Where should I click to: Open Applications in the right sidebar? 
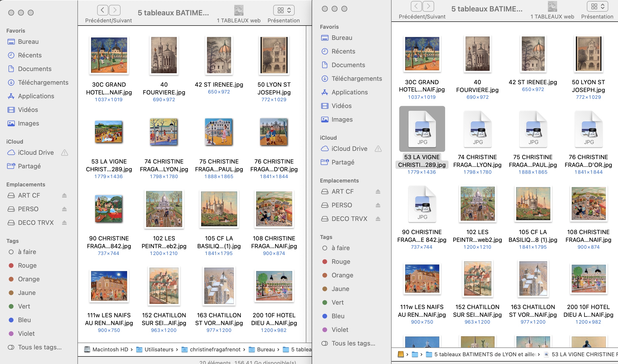point(349,92)
